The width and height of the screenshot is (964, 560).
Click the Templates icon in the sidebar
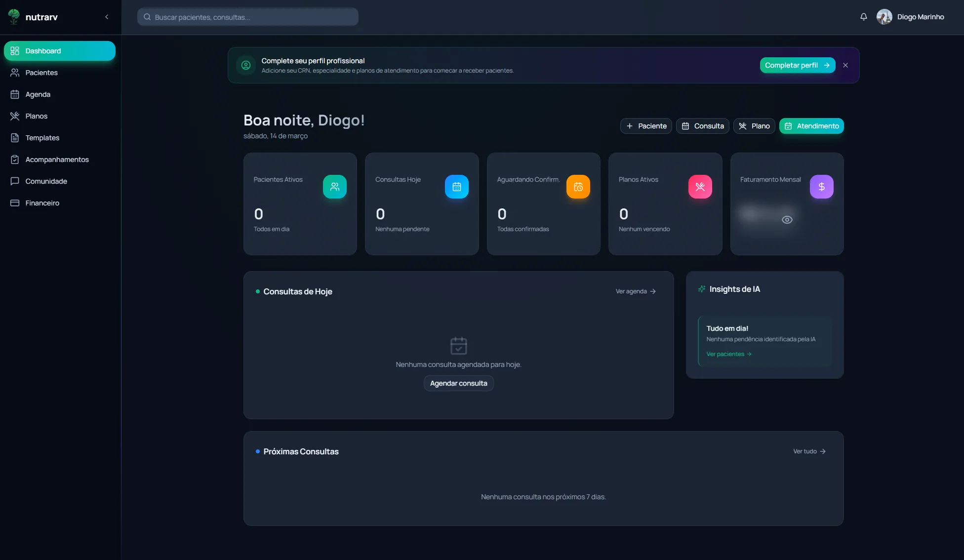(x=15, y=138)
